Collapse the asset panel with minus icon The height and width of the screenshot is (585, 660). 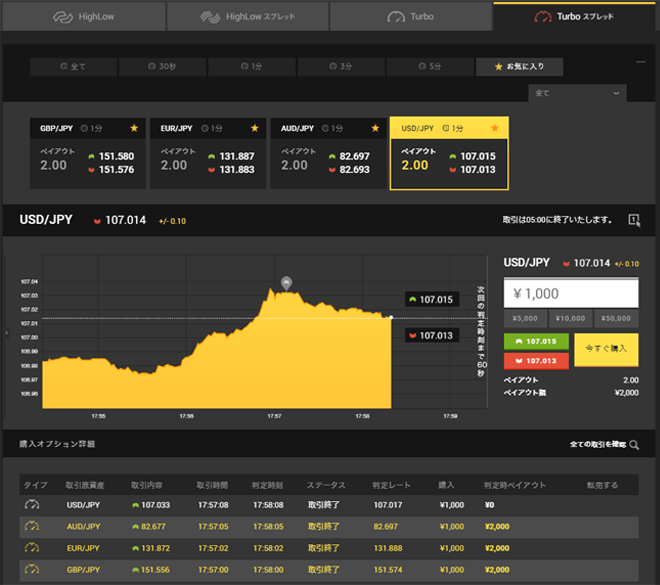point(641,62)
